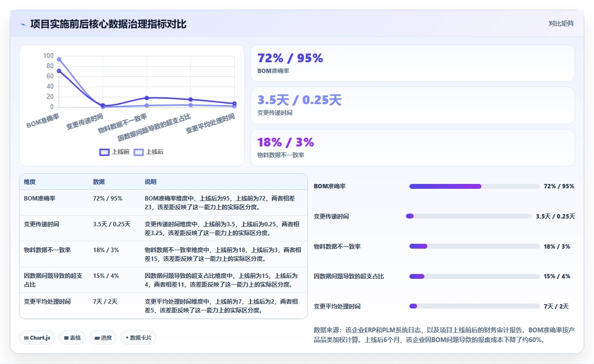Click the 72% / 95% BOM准确率 card

click(x=412, y=63)
